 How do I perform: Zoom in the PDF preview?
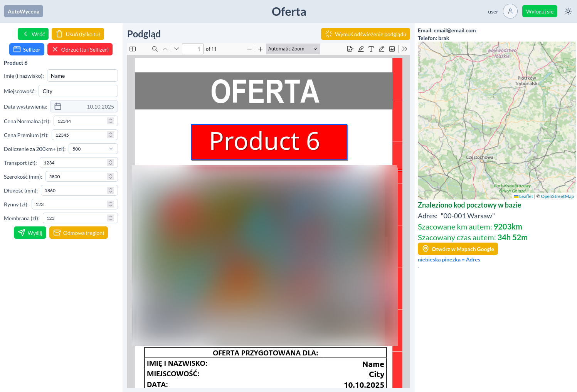click(261, 49)
